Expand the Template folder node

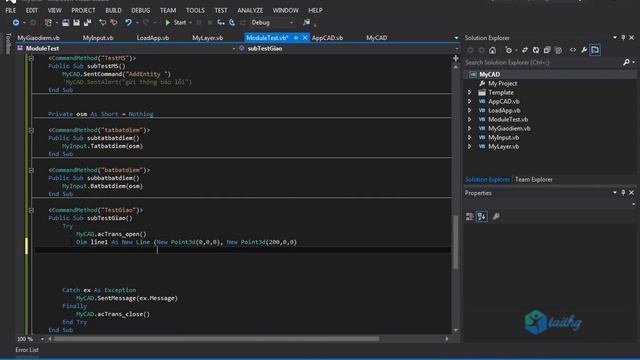tap(469, 93)
